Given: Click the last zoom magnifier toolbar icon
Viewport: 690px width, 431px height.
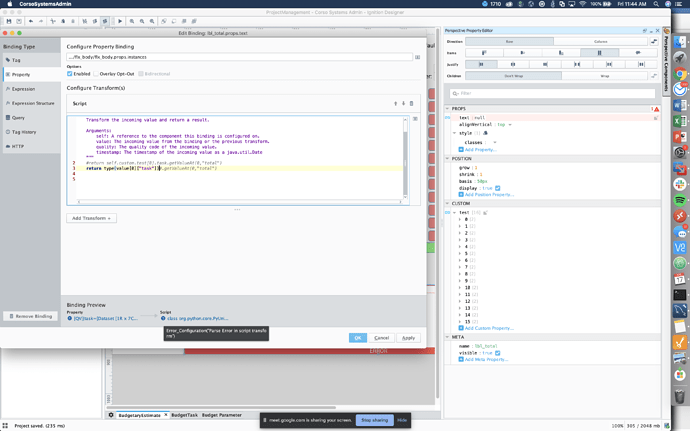Looking at the screenshot, I should pos(152,21).
